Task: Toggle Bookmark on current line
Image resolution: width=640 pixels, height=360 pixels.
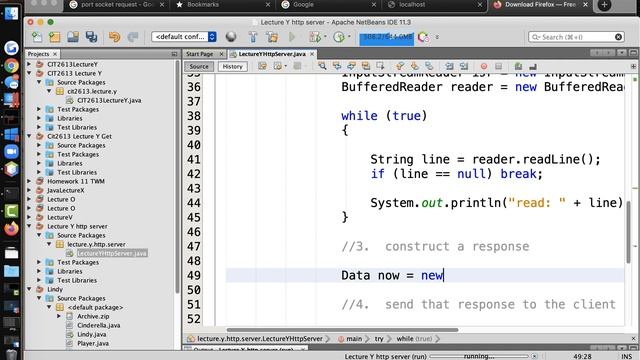Action: tap(429, 66)
